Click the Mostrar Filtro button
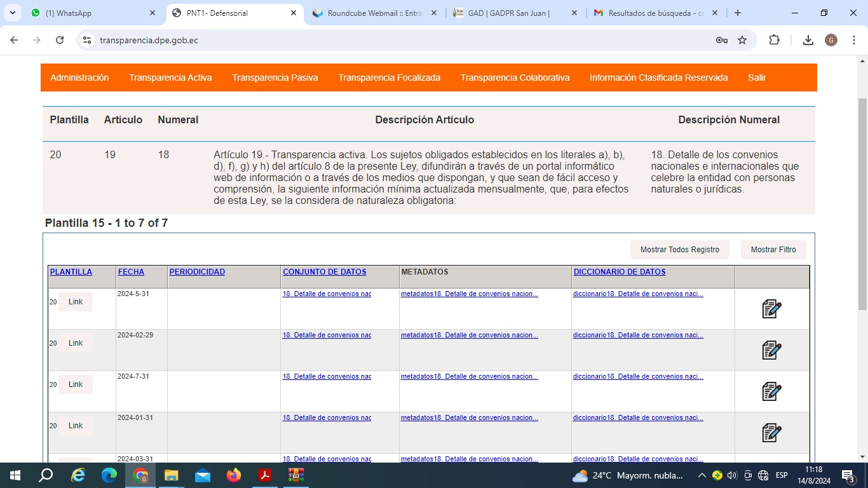Image resolution: width=868 pixels, height=488 pixels. click(x=773, y=250)
